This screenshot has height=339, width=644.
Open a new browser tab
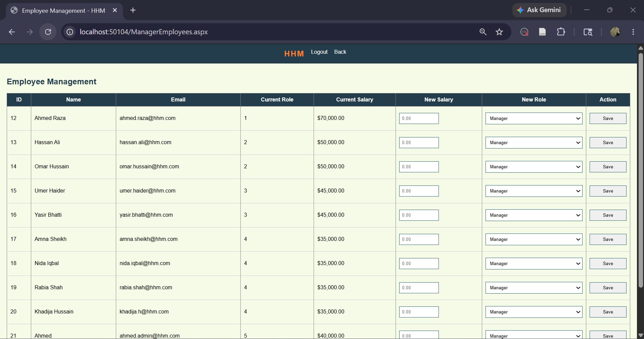(x=133, y=10)
